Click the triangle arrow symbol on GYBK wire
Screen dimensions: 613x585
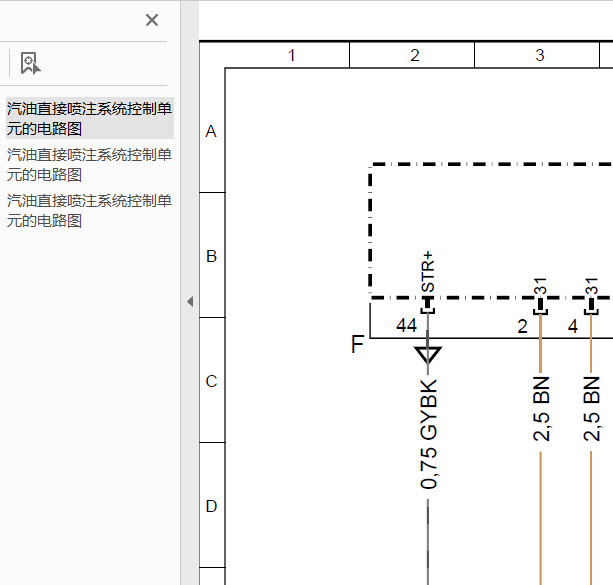tap(428, 355)
